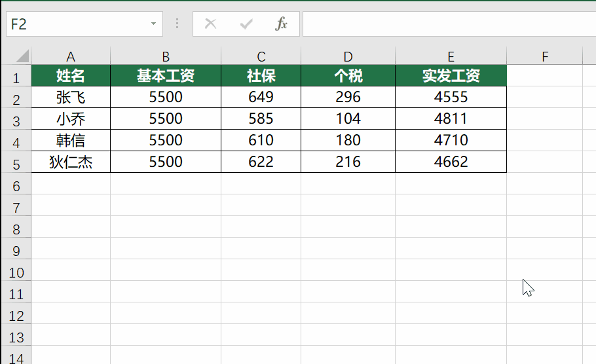
Task: Select 小乔's 基本工资 cell 5500
Action: point(166,119)
